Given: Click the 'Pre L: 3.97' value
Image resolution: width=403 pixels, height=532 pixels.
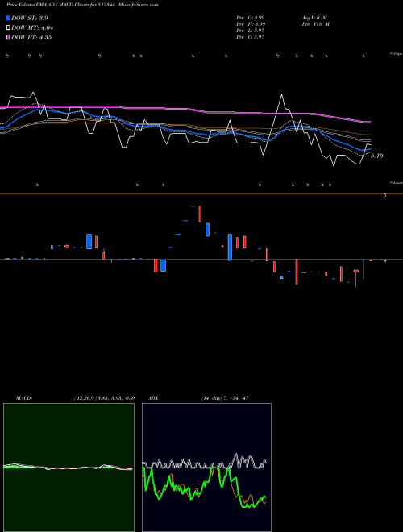Looking at the screenshot, I should click(251, 31).
